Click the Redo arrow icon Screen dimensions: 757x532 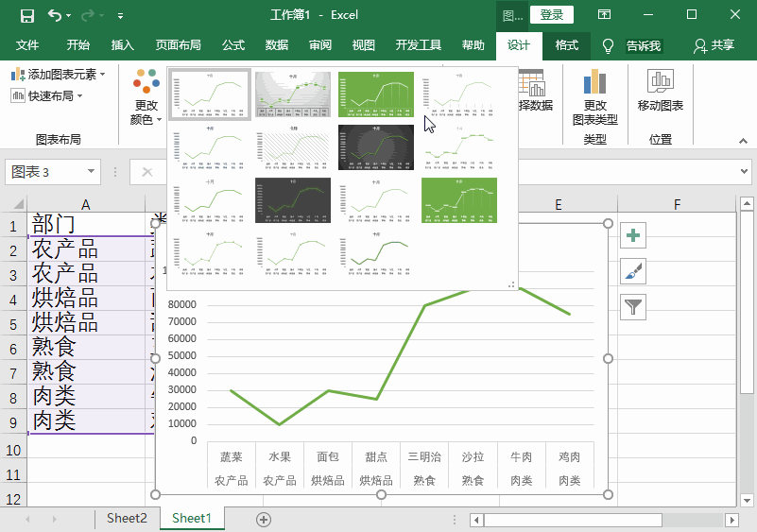[x=88, y=15]
